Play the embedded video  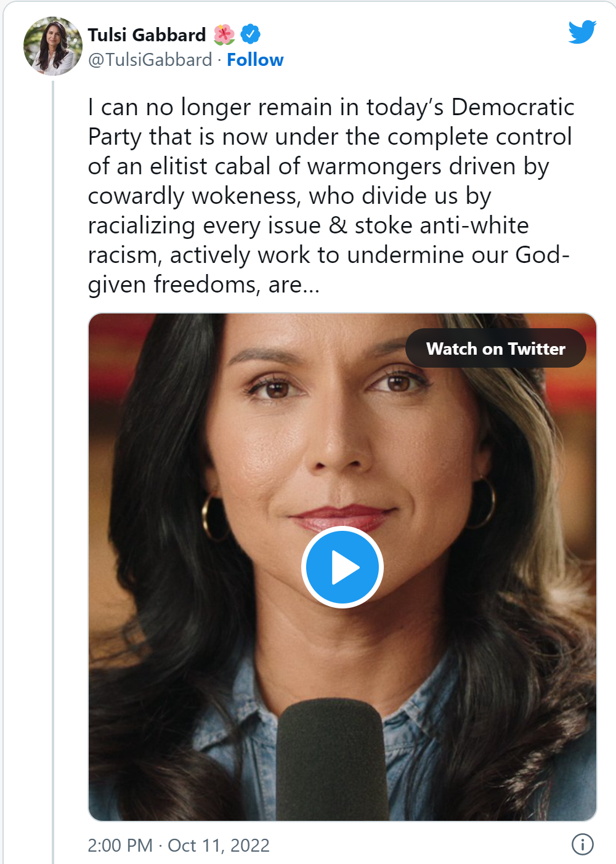pos(342,567)
